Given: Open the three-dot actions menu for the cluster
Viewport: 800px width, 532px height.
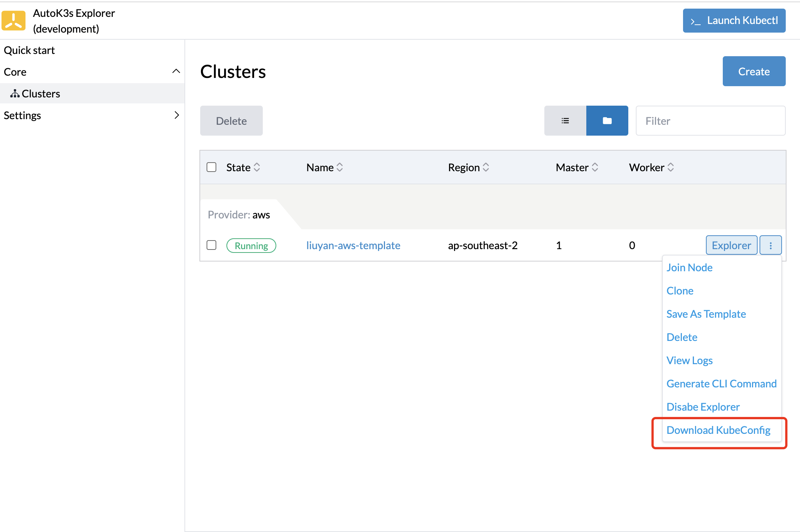Looking at the screenshot, I should [x=771, y=245].
